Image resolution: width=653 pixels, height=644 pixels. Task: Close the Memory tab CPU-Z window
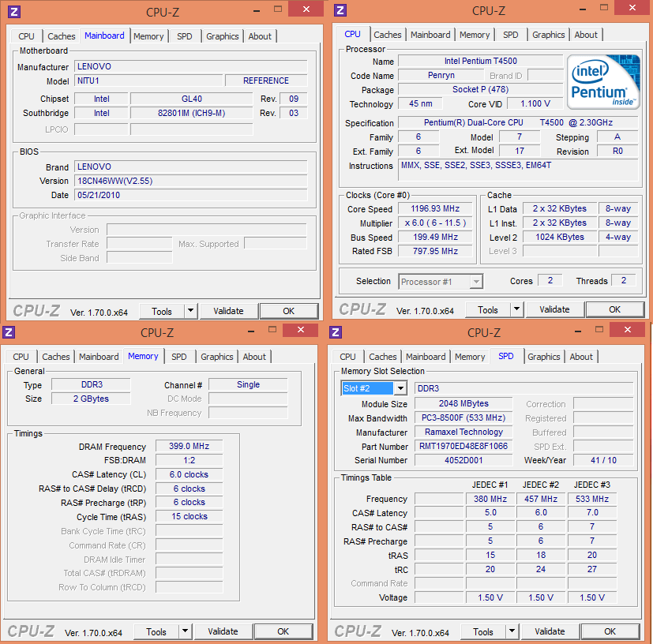click(301, 330)
